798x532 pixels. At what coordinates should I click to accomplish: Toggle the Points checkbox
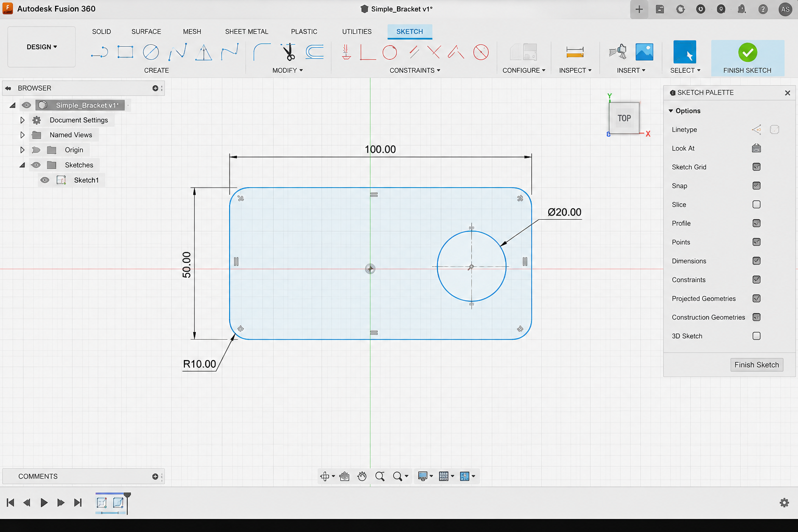pos(756,242)
